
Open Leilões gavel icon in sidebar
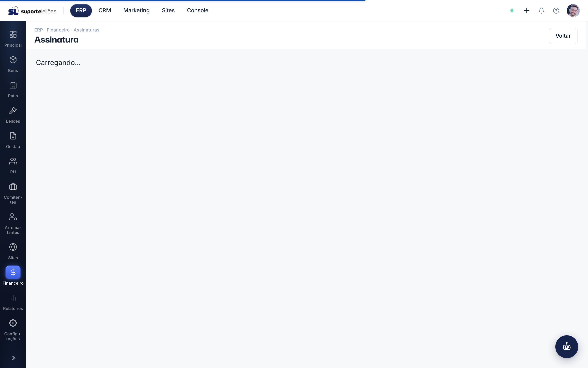(13, 110)
